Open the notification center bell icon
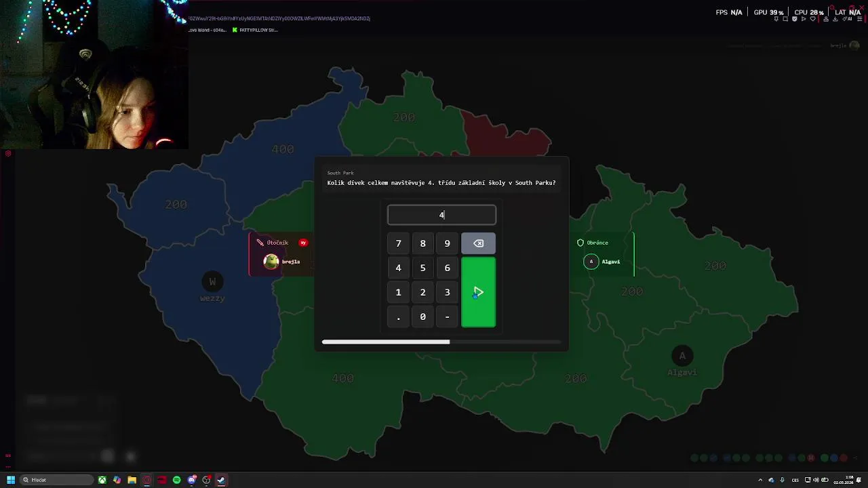The image size is (868, 488). tap(859, 480)
